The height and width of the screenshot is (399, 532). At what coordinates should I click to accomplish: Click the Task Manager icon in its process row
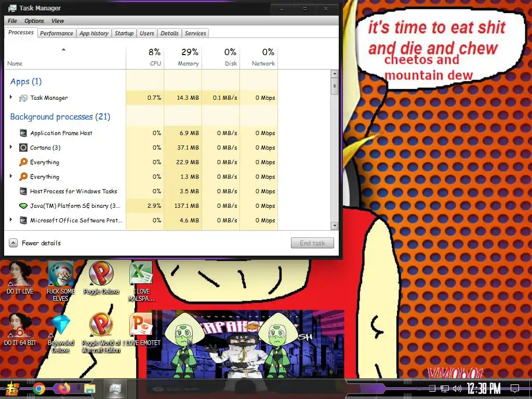click(x=23, y=98)
